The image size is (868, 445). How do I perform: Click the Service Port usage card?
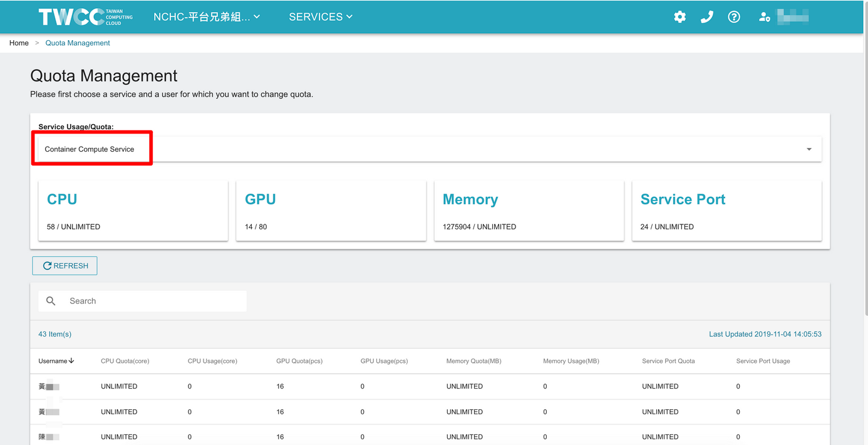(726, 211)
